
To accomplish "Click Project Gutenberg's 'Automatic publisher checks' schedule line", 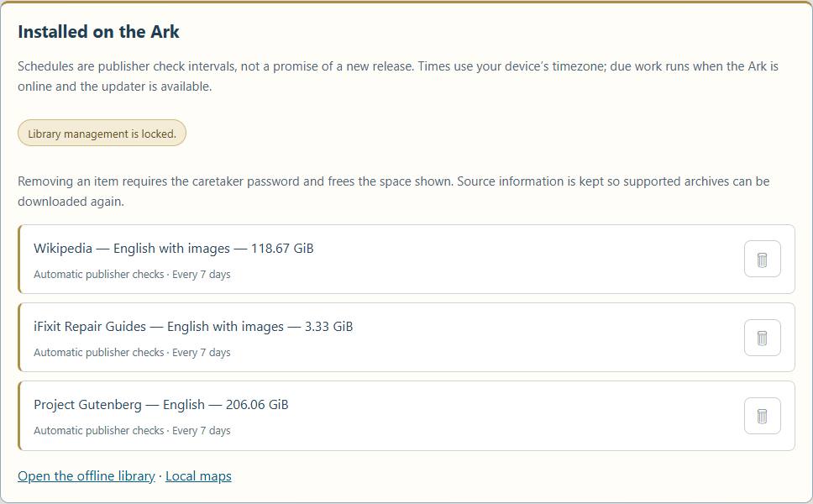I will 132,431.
